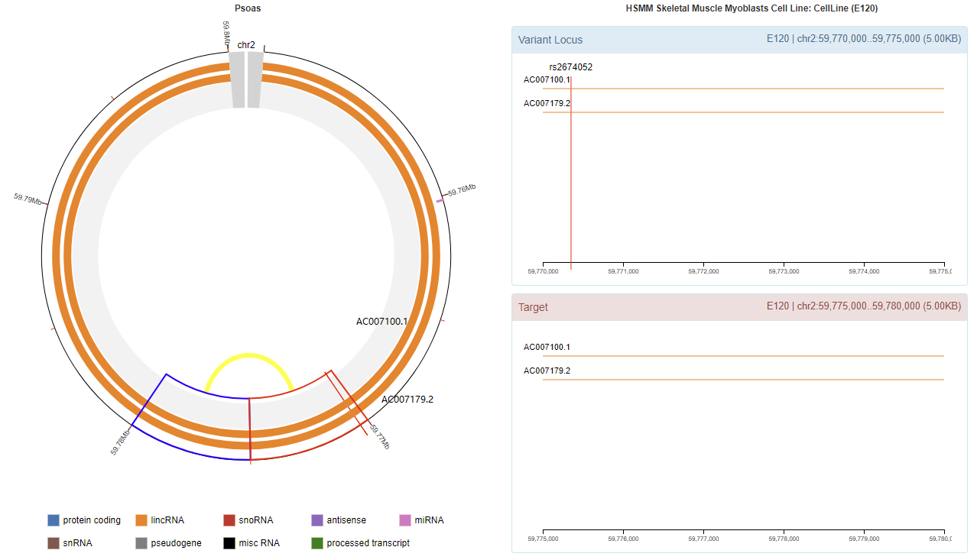Image resolution: width=977 pixels, height=560 pixels.
Task: Click the AC007100.1 label inside circular plot
Action: tap(382, 322)
